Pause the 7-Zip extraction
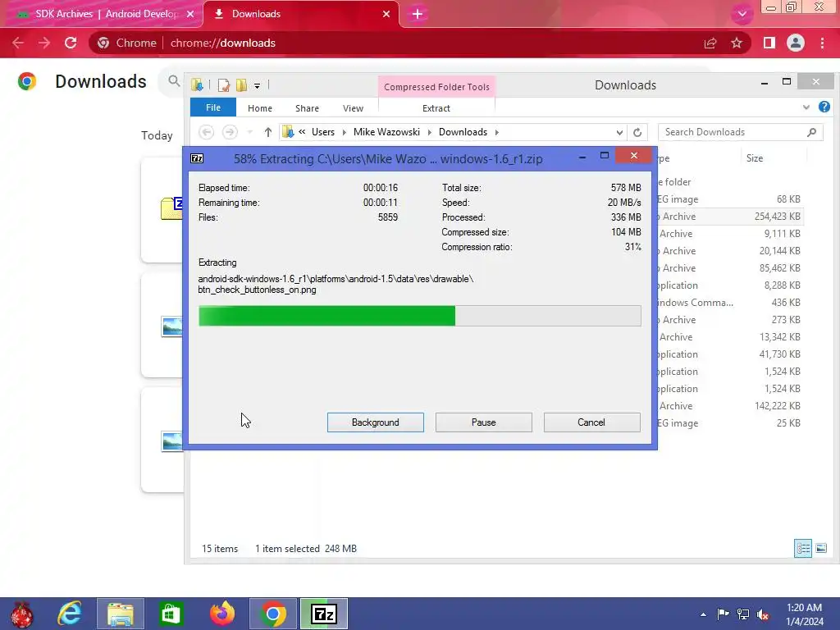This screenshot has height=630, width=840. (483, 422)
